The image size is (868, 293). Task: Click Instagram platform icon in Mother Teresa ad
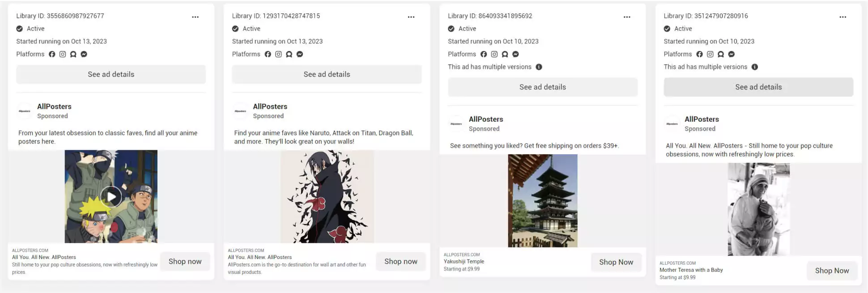click(710, 54)
